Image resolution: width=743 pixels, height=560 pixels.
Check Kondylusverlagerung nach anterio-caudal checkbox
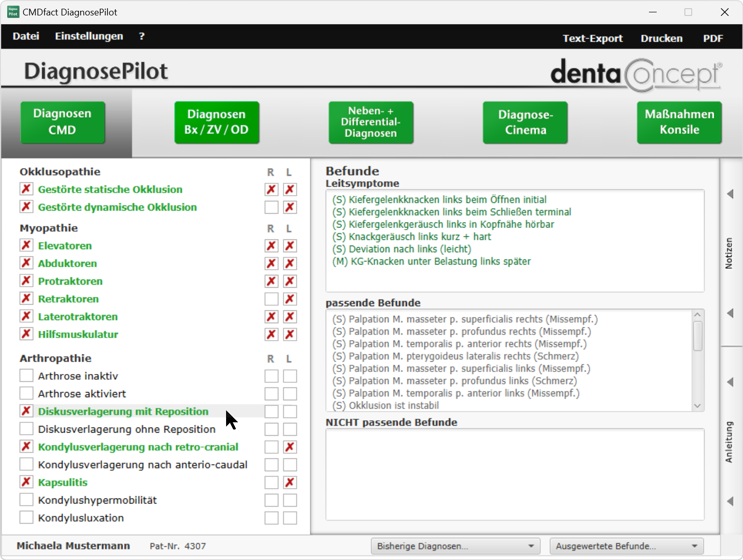pyautogui.click(x=26, y=464)
